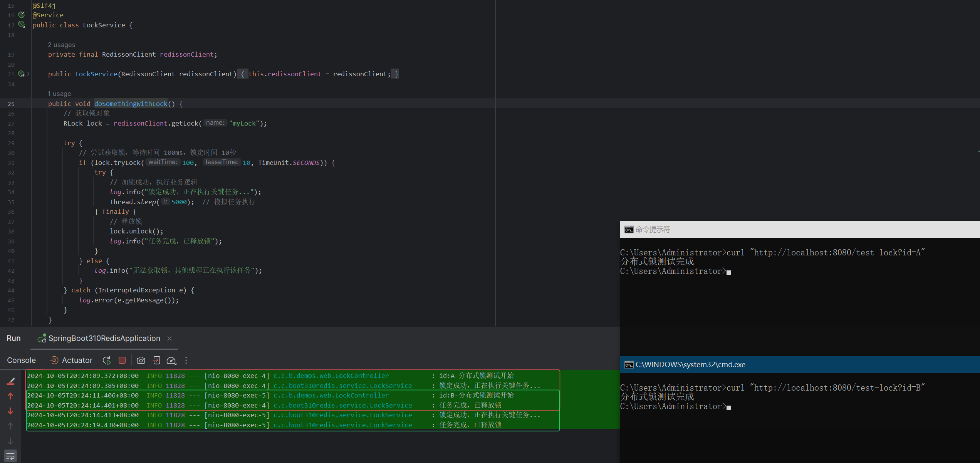Click the LockService link in the 20:24:09.385 log
Image resolution: width=980 pixels, height=463 pixels.
[342, 386]
